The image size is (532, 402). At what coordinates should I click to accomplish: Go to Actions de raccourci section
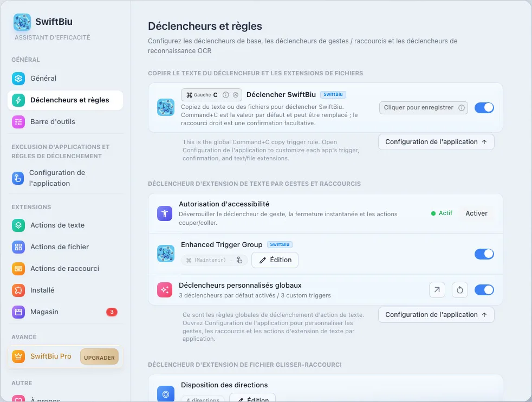point(65,268)
